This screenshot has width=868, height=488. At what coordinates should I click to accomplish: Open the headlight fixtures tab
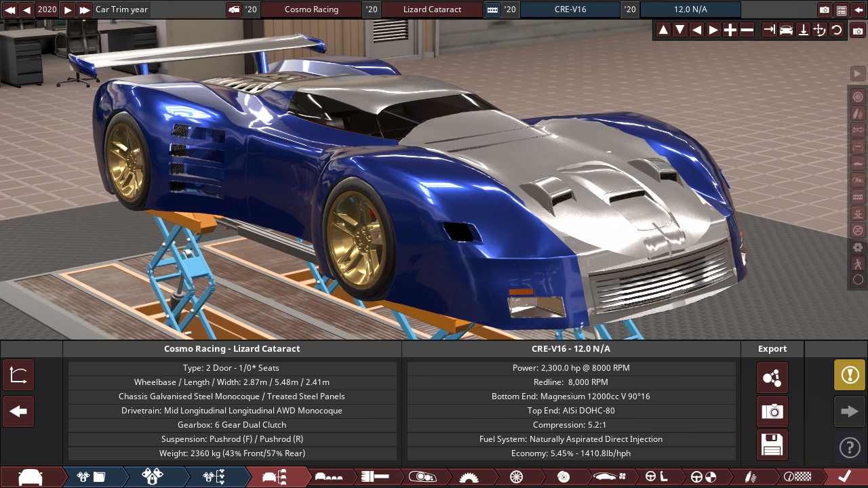coord(422,477)
